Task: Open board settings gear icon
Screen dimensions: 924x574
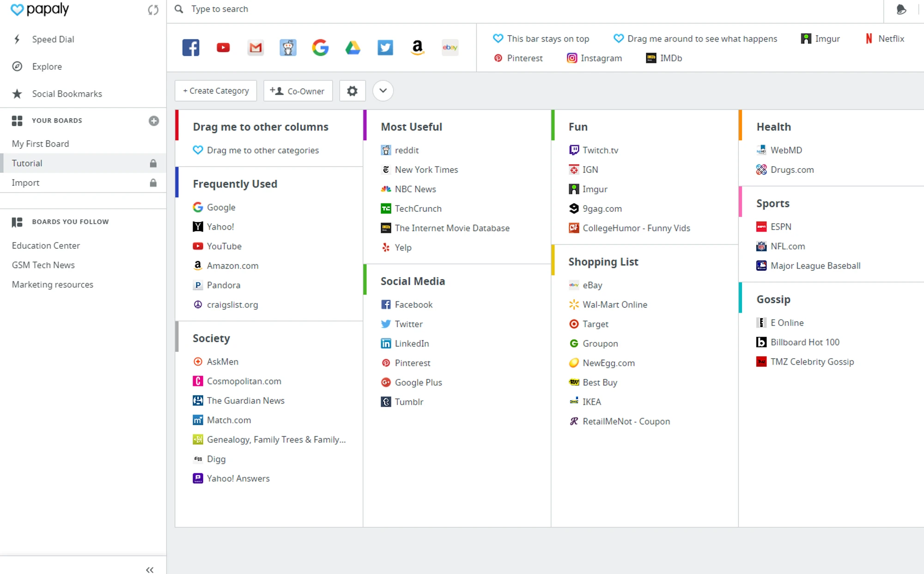Action: click(353, 91)
